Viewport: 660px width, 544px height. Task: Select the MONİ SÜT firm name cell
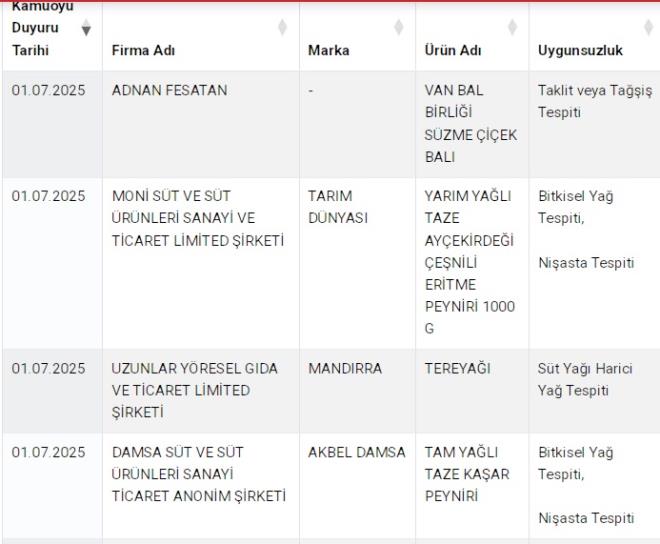pos(197,218)
